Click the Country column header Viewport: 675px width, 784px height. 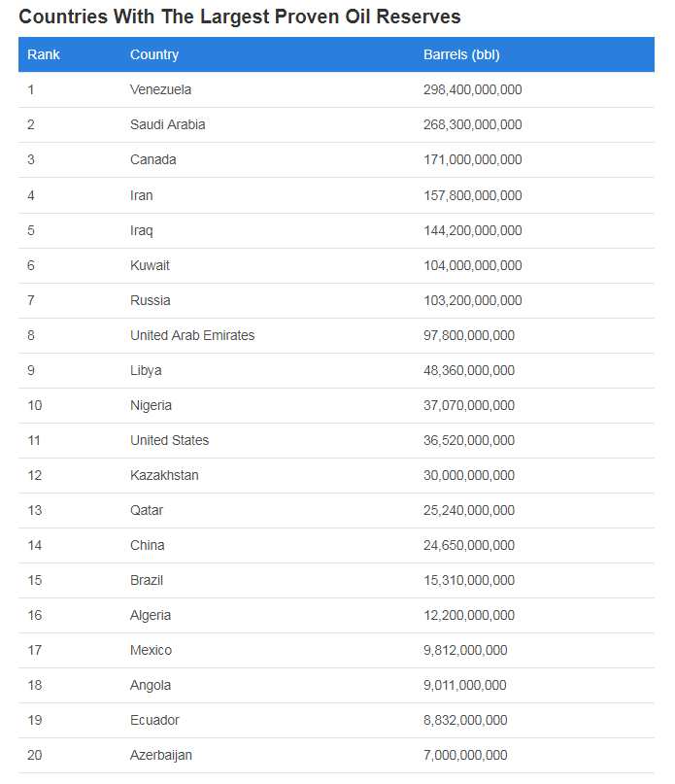pos(154,54)
